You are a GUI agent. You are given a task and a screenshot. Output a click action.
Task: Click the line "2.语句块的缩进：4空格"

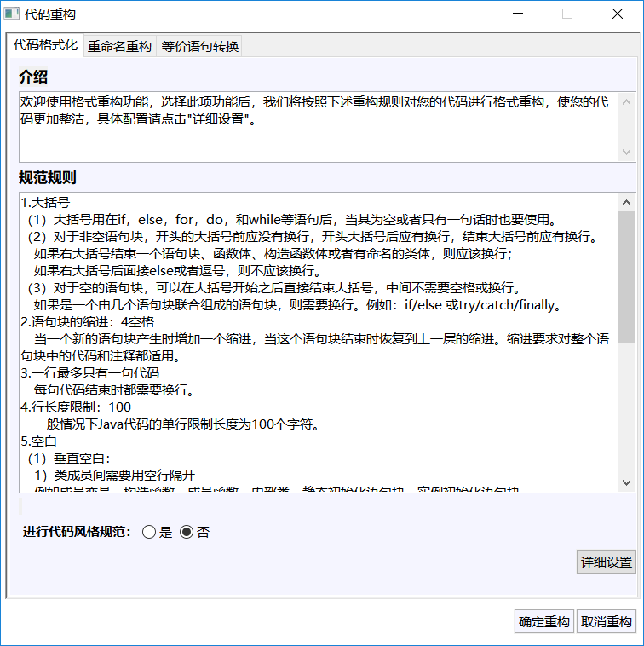[x=88, y=322]
